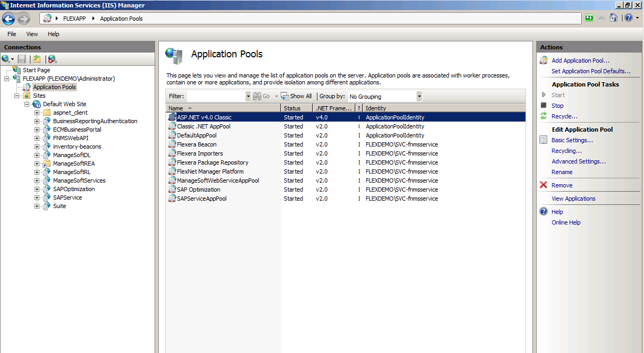Click inside the Filter text field
Screen dimensions: 644x353
[x=216, y=97]
